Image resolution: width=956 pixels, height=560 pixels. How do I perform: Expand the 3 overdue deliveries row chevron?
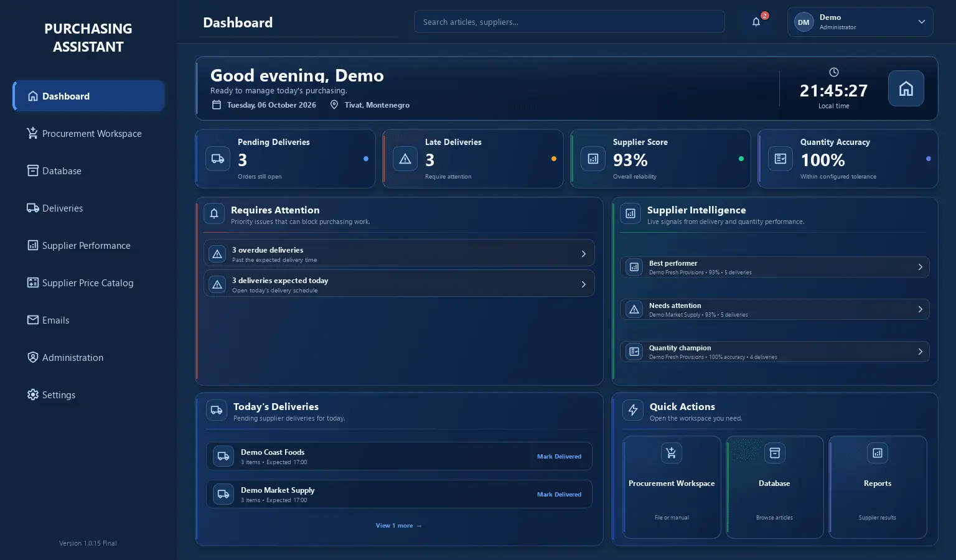click(x=583, y=254)
